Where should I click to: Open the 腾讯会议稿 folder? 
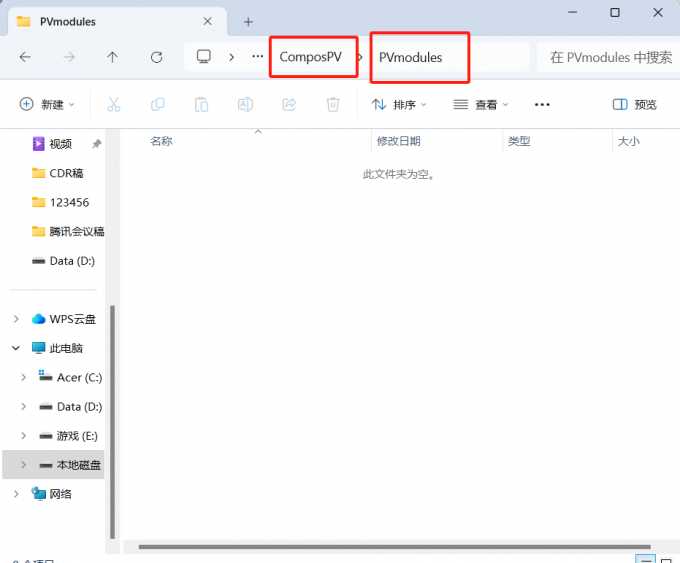pos(68,232)
